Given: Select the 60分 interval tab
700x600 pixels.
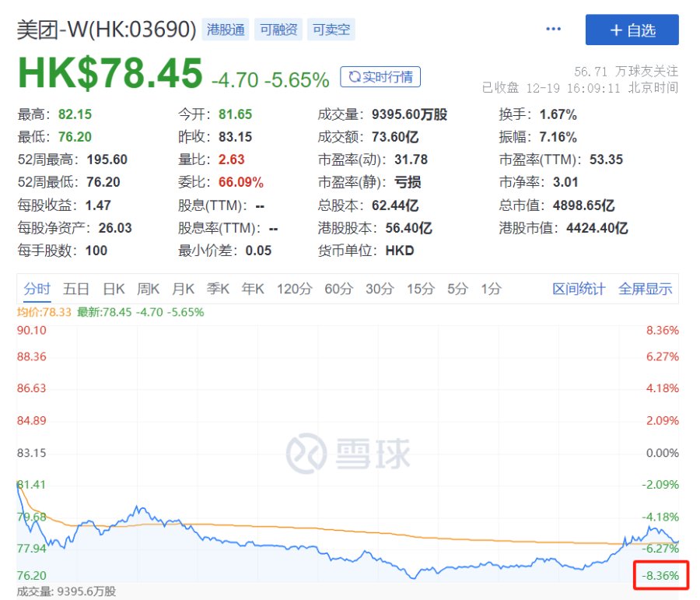Looking at the screenshot, I should pyautogui.click(x=338, y=289).
